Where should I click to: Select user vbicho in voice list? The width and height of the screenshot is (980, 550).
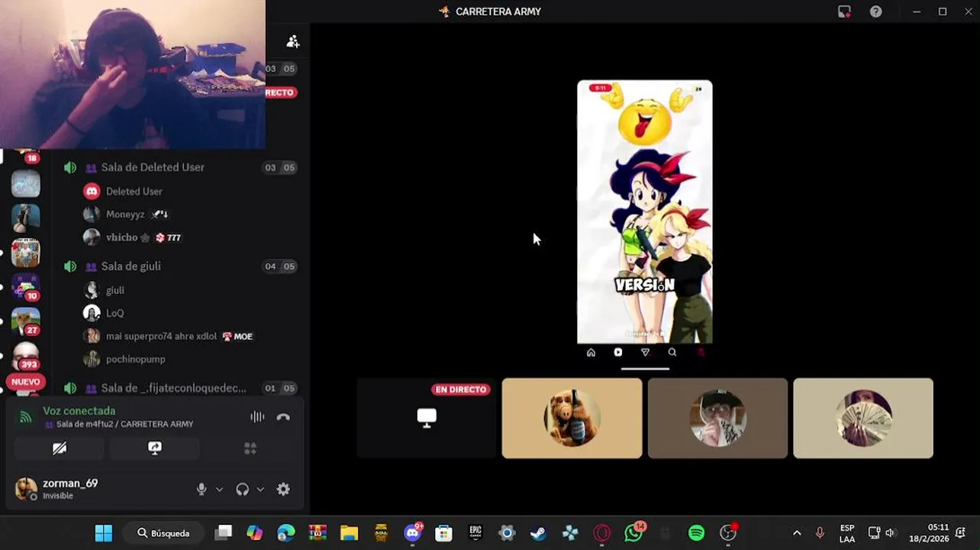[x=122, y=238]
